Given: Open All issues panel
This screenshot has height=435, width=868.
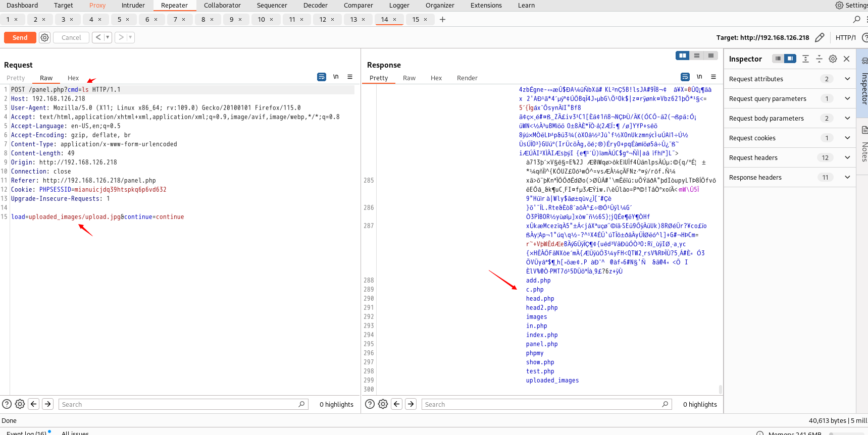Looking at the screenshot, I should point(75,432).
